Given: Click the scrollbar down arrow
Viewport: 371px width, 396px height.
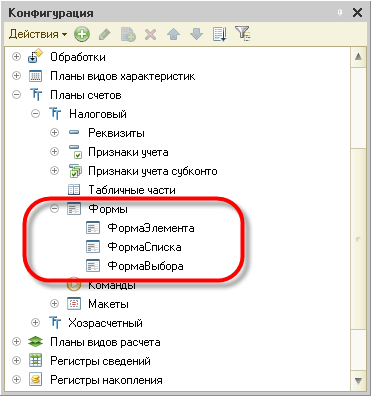Looking at the screenshot, I should (358, 381).
